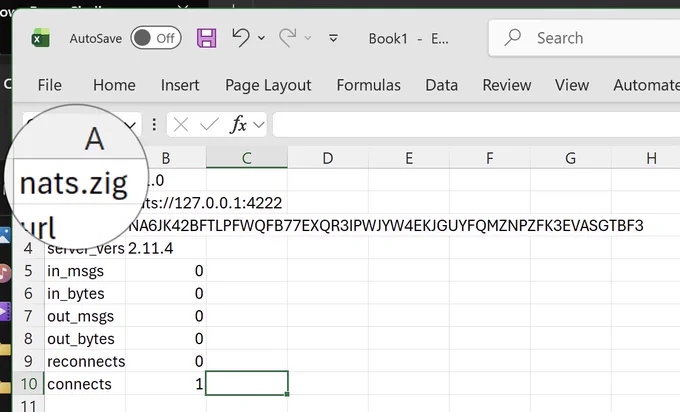680x412 pixels.
Task: Select column B header
Action: coord(166,158)
